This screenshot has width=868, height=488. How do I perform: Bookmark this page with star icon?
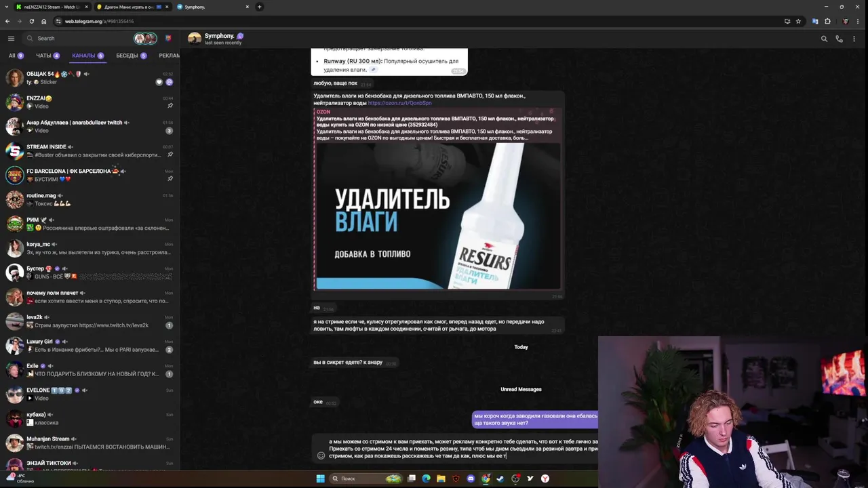coord(798,21)
